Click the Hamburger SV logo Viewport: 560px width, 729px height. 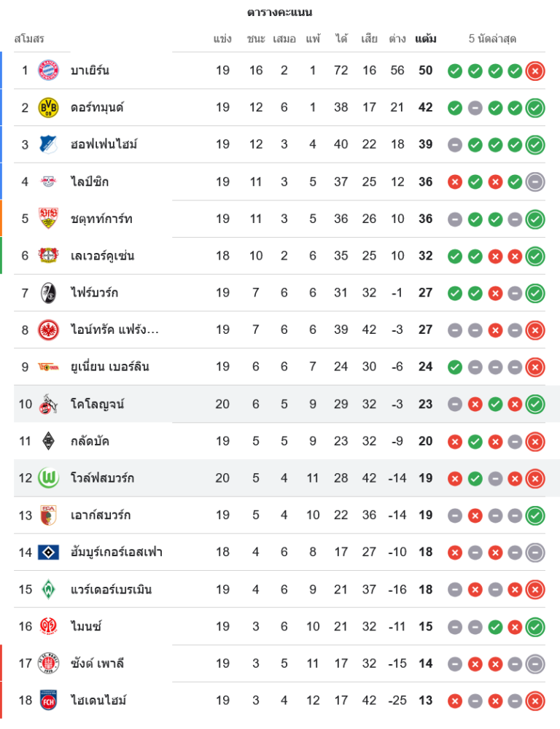pyautogui.click(x=49, y=553)
